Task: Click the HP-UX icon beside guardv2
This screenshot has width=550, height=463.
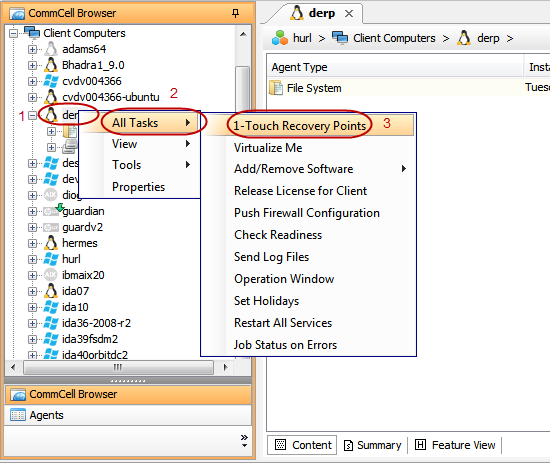Action: tap(51, 227)
